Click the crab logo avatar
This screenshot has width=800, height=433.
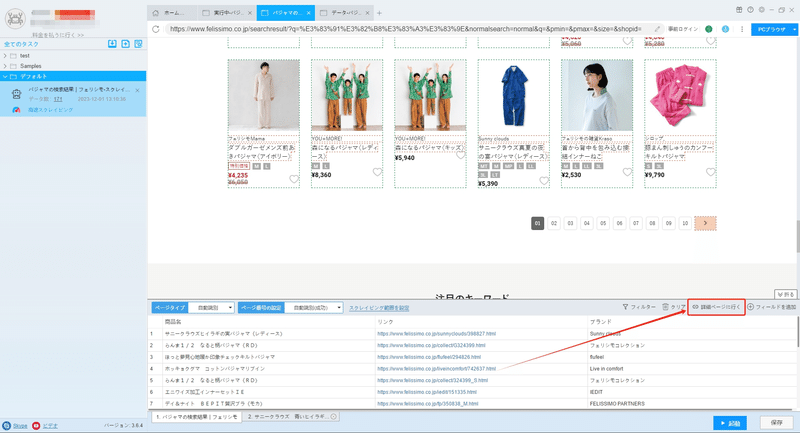[x=15, y=19]
